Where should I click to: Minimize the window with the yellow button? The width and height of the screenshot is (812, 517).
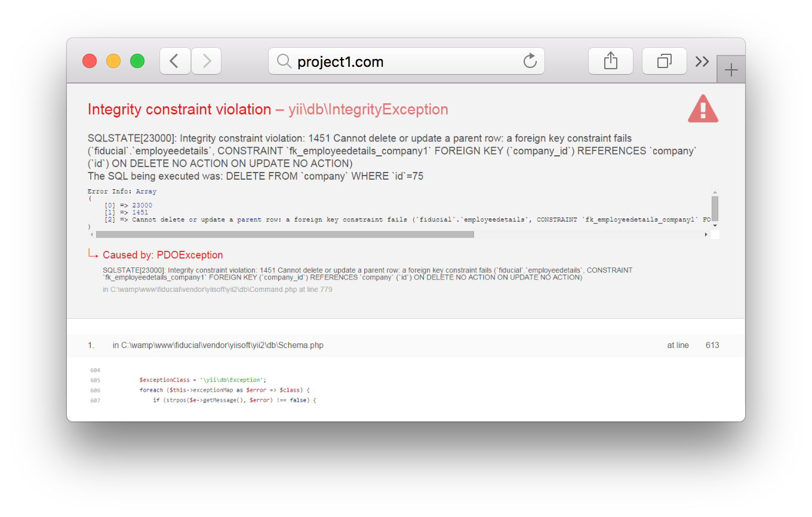pyautogui.click(x=113, y=61)
